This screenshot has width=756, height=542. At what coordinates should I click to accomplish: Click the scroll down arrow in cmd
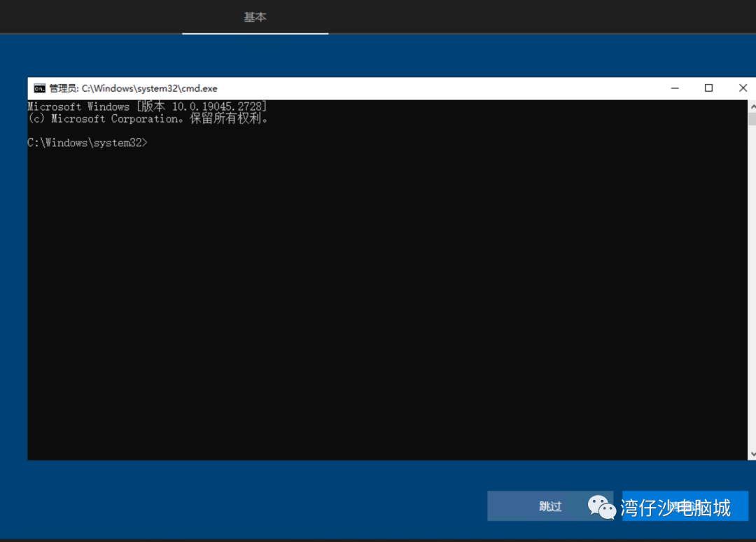coord(752,454)
